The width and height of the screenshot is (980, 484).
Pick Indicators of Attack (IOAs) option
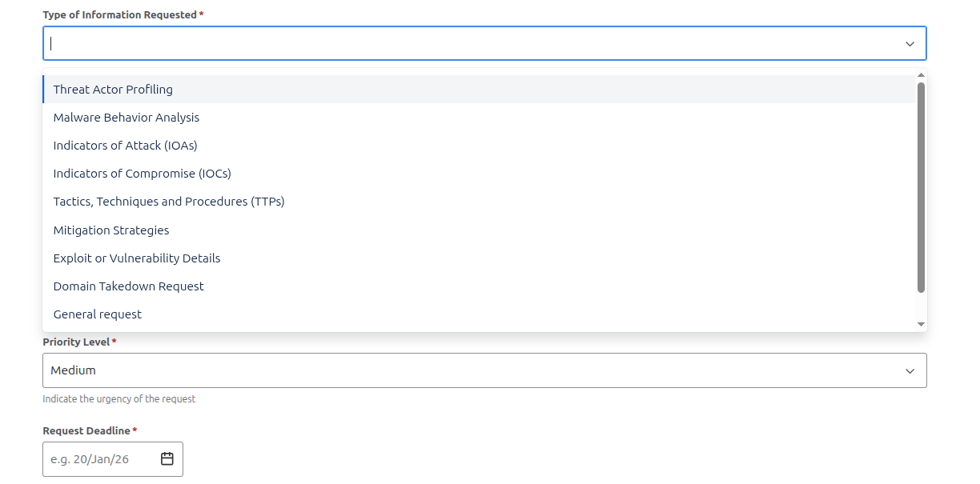[125, 146]
